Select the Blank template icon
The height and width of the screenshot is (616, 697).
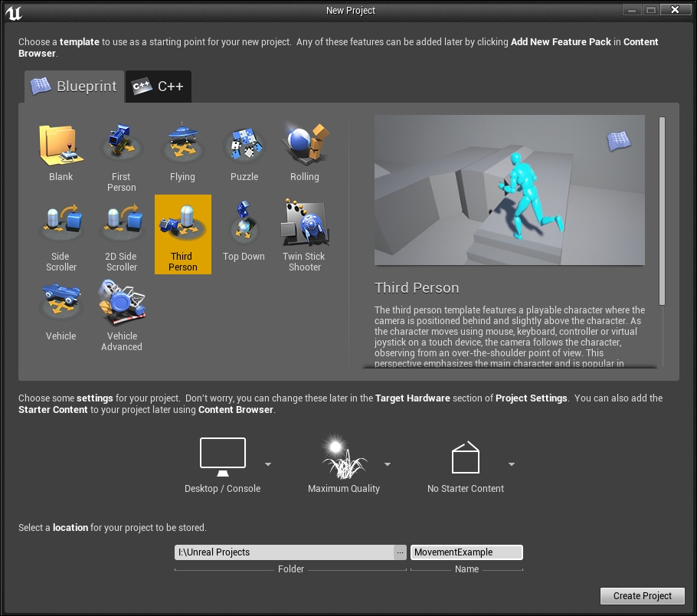click(x=61, y=146)
